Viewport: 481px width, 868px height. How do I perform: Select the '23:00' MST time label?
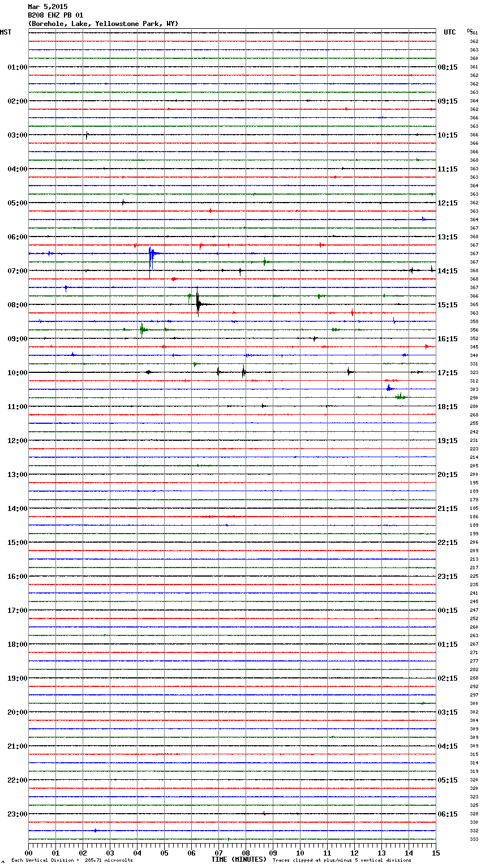pyautogui.click(x=18, y=814)
